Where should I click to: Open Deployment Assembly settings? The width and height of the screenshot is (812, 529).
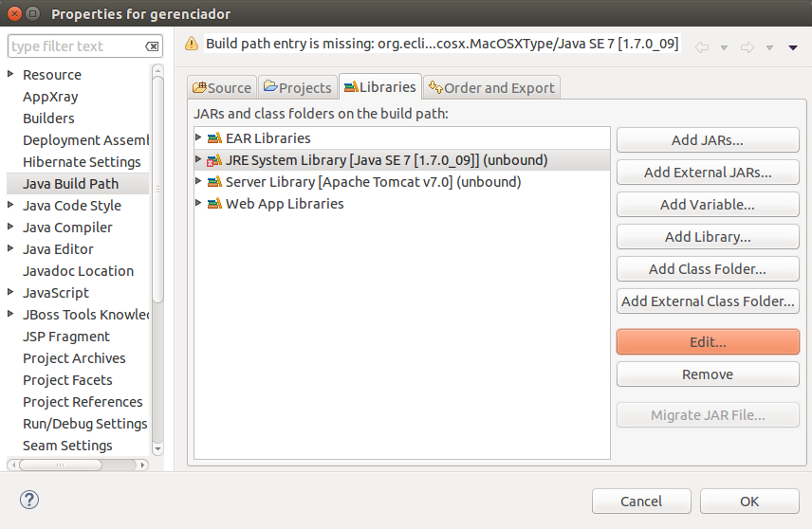click(86, 140)
